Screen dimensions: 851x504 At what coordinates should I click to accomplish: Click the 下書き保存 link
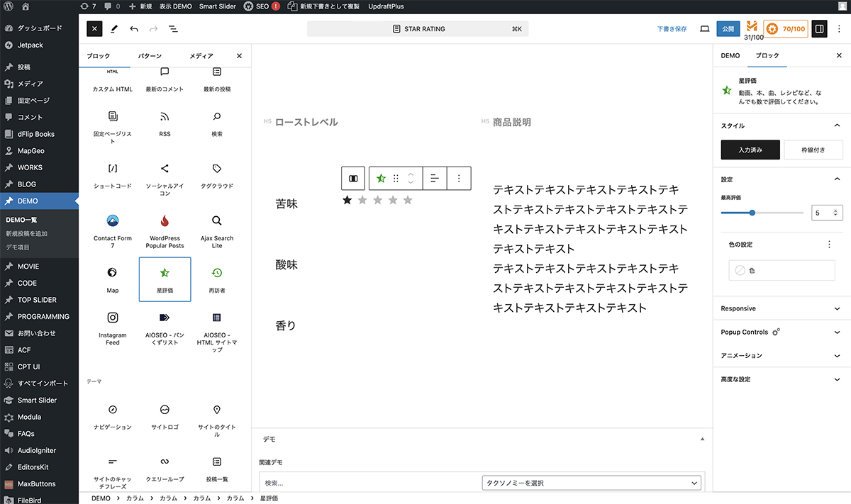(672, 29)
